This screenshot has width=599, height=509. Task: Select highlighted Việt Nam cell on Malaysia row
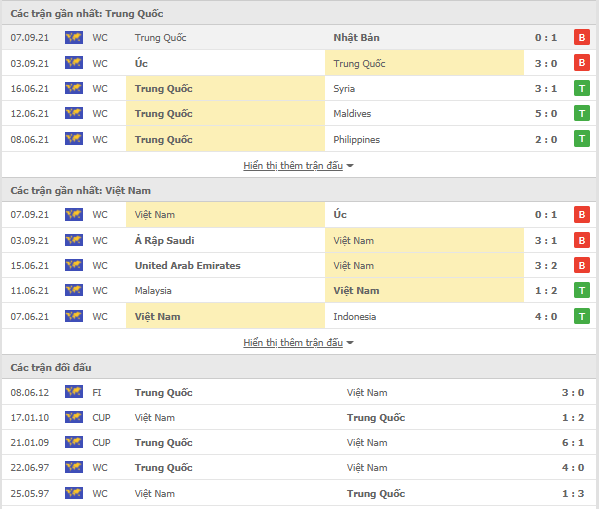pyautogui.click(x=424, y=290)
